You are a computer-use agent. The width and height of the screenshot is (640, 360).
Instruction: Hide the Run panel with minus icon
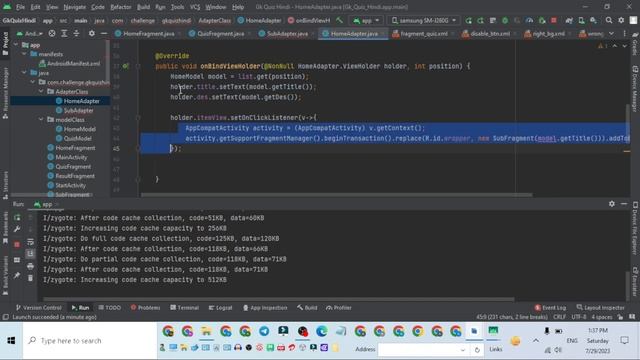(x=624, y=204)
